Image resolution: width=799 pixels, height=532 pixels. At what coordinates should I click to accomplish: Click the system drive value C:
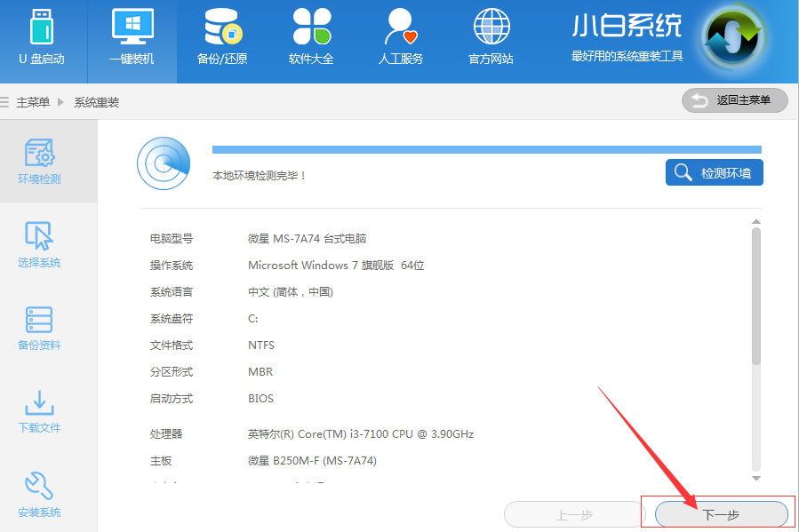pyautogui.click(x=252, y=319)
